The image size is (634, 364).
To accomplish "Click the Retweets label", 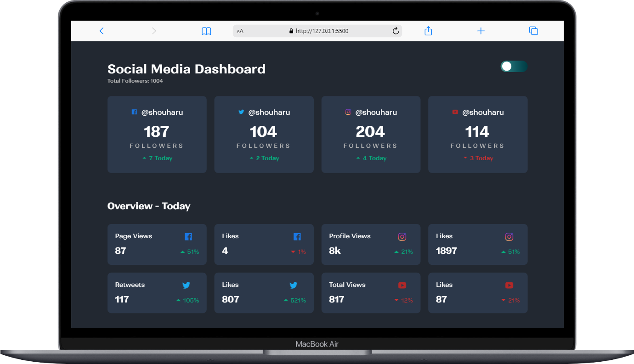I will click(x=130, y=285).
